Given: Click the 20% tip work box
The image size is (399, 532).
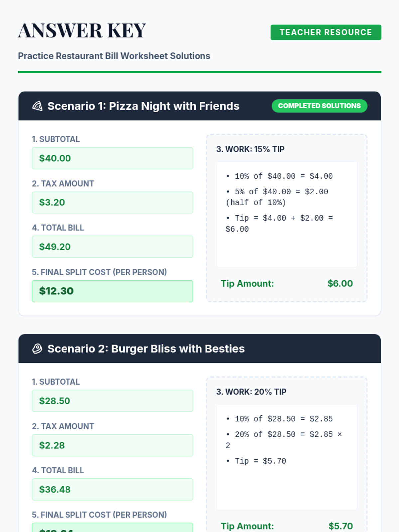Looking at the screenshot, I should tap(287, 457).
